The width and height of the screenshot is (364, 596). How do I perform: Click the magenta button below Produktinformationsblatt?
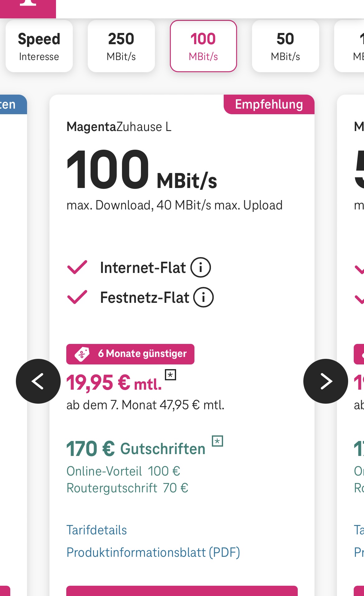pyautogui.click(x=182, y=591)
